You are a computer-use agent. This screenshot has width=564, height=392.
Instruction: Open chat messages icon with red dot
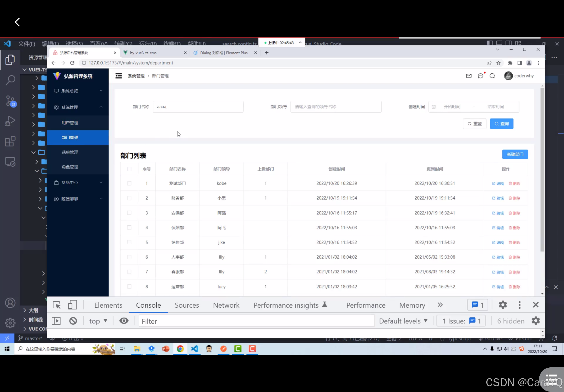point(481,76)
